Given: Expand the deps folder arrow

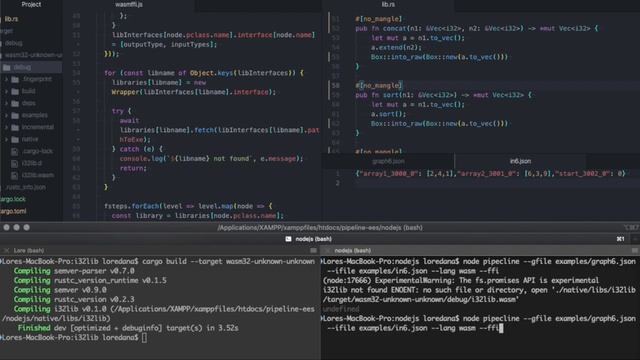Looking at the screenshot, I should coord(7,103).
